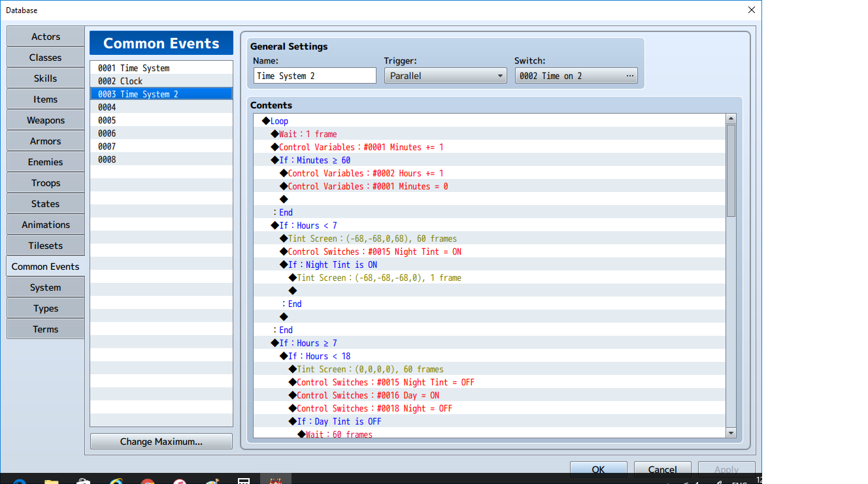
Task: Select the If : Hours < 18 line
Action: 490,356
